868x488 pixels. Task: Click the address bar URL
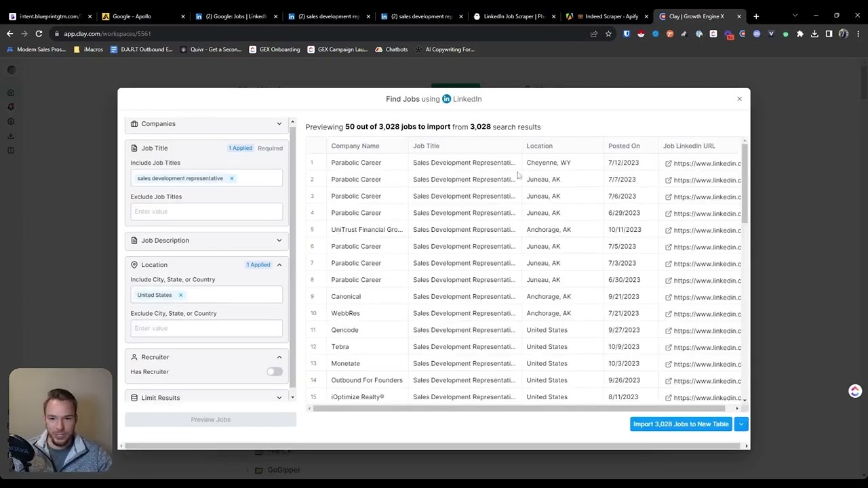[107, 34]
